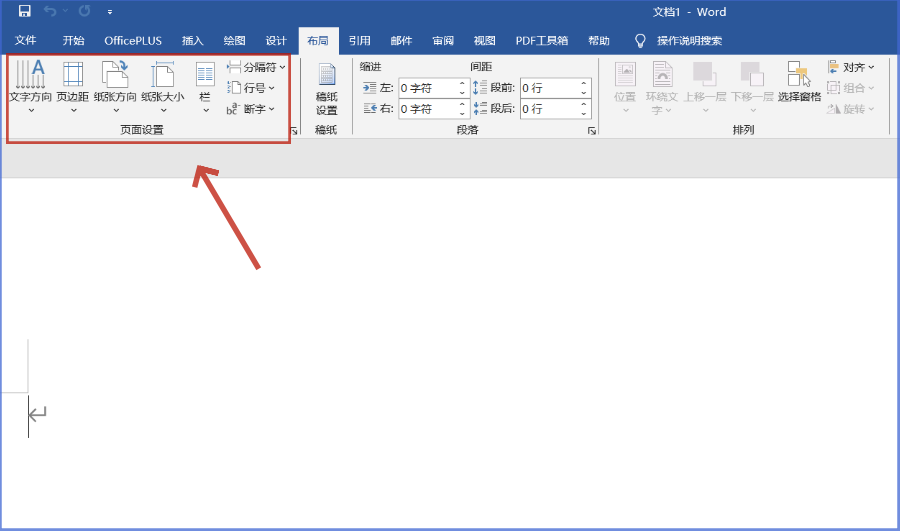Screen dimensions: 900x532
Task: Open the 断字 hyphenation menu
Action: point(250,108)
